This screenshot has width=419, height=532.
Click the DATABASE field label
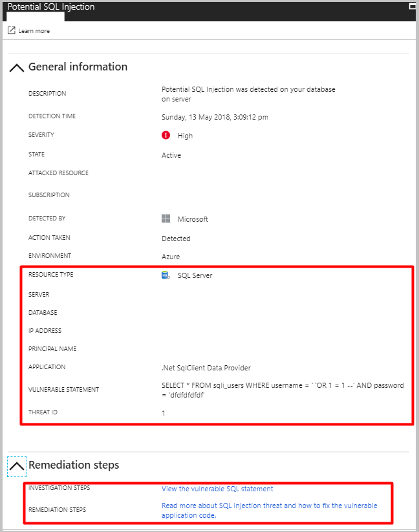[x=43, y=312]
